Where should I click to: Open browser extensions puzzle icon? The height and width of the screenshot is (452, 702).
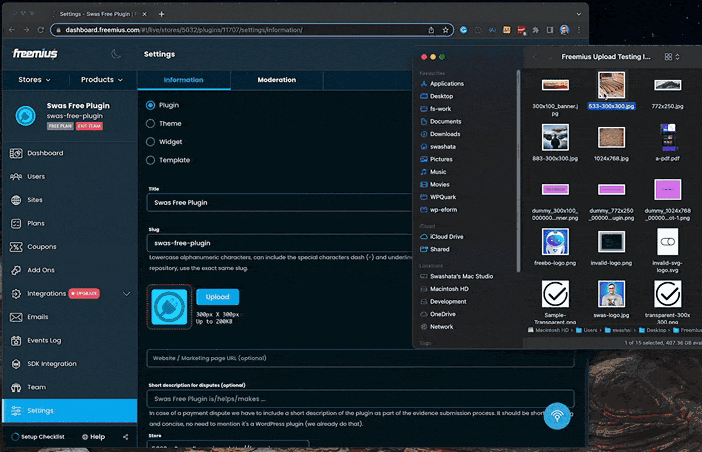pyautogui.click(x=535, y=30)
